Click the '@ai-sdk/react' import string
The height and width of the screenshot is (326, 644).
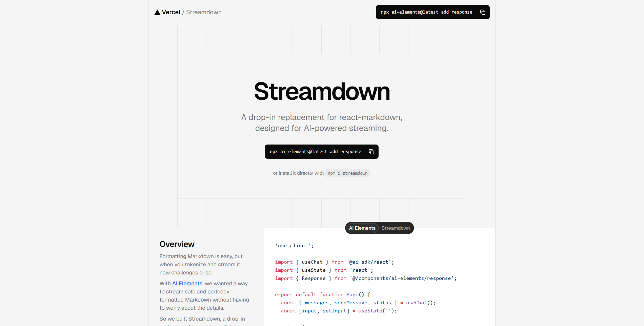(x=369, y=262)
